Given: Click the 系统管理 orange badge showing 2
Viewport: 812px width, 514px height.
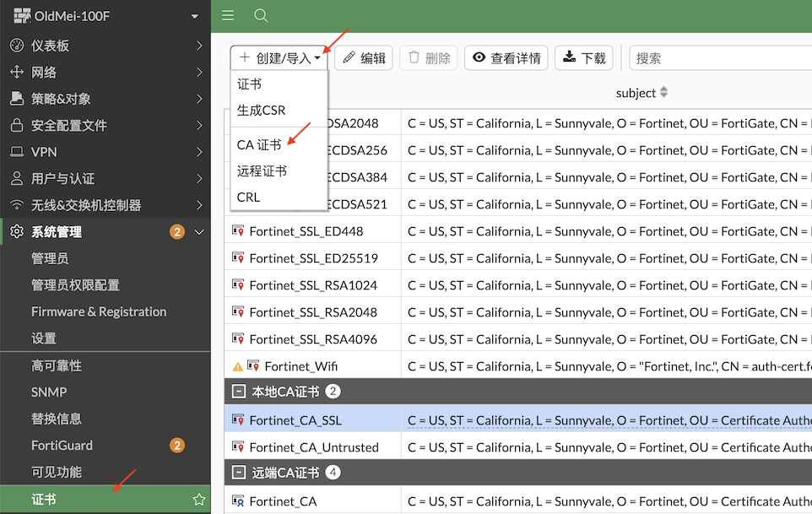Looking at the screenshot, I should point(177,231).
